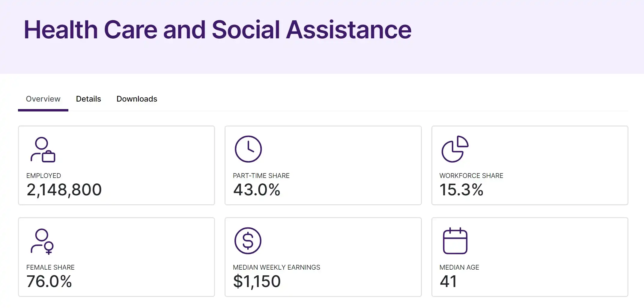Screen dimensions: 644x308
Task: Click the pie chart Workforce Share icon
Action: point(455,149)
